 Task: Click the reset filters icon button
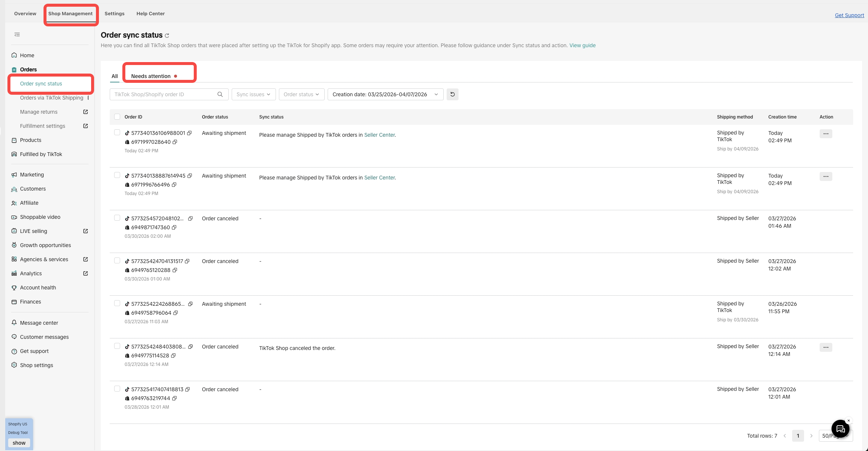tap(453, 94)
